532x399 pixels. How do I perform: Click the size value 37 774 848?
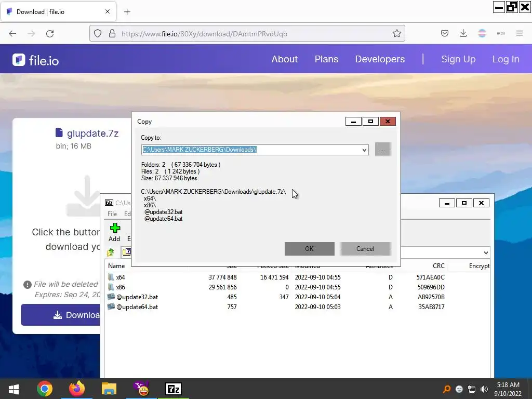222,277
